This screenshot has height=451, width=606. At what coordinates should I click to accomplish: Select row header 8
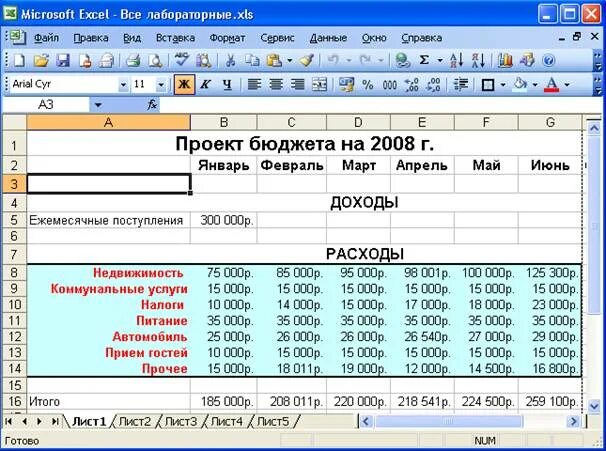(14, 272)
